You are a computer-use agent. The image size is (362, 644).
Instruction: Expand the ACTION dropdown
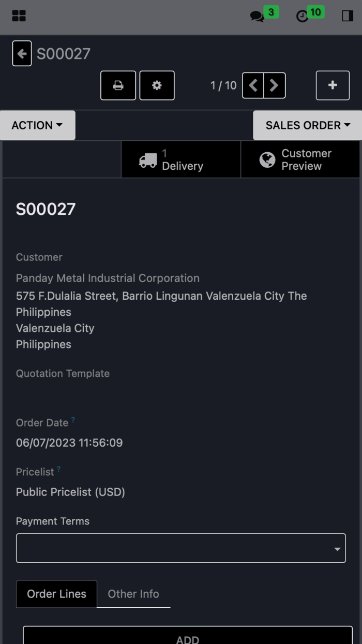click(x=37, y=125)
